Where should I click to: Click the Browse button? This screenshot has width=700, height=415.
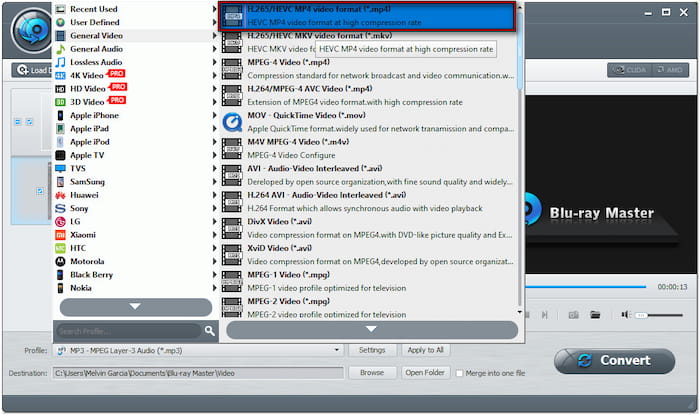(372, 373)
